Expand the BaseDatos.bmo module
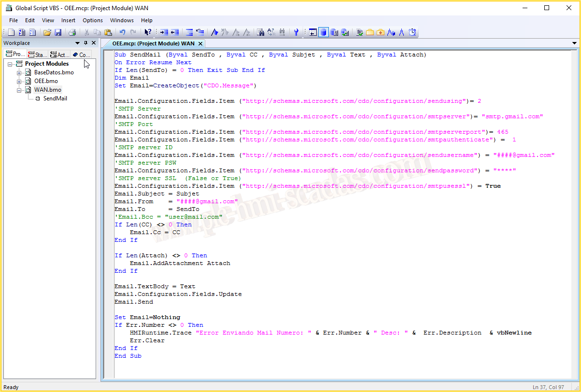581x392 pixels. tap(19, 72)
